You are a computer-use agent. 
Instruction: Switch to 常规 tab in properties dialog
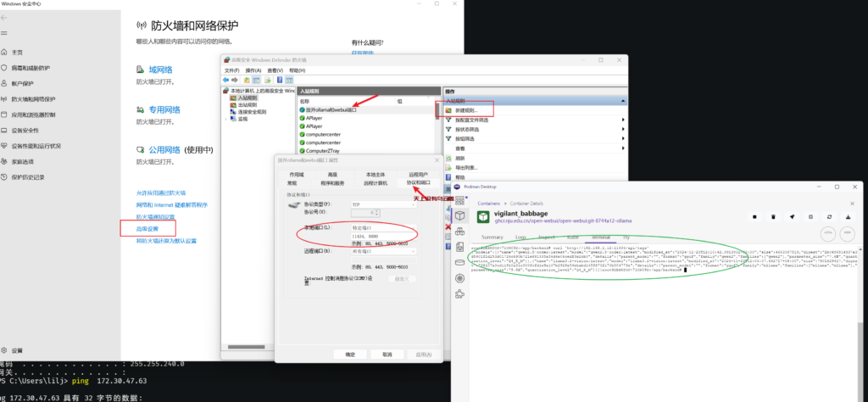point(292,182)
